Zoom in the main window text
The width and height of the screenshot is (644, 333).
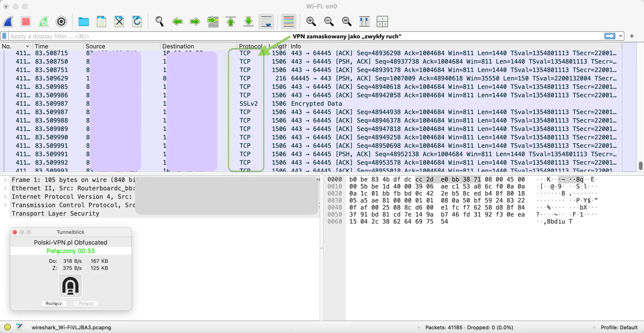click(x=311, y=22)
